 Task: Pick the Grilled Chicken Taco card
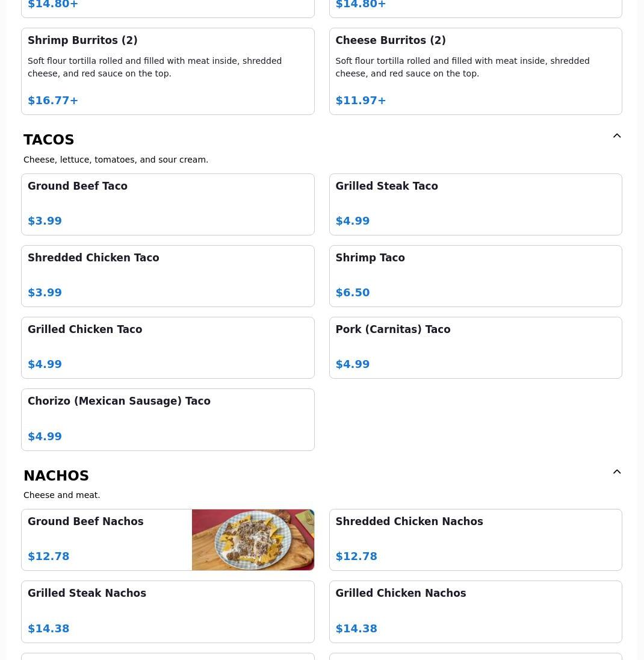tap(168, 347)
